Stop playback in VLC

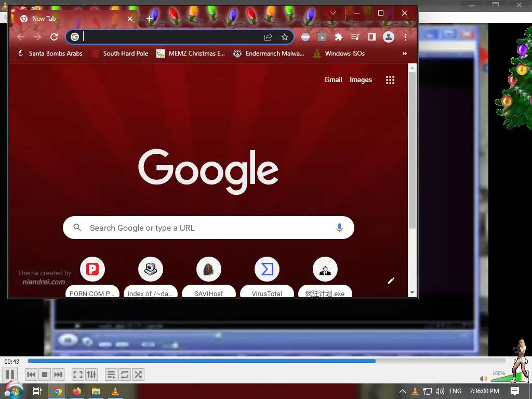point(45,375)
